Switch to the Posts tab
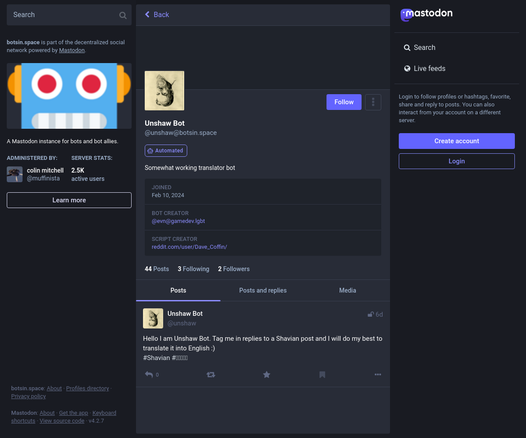This screenshot has width=526, height=438. point(178,290)
